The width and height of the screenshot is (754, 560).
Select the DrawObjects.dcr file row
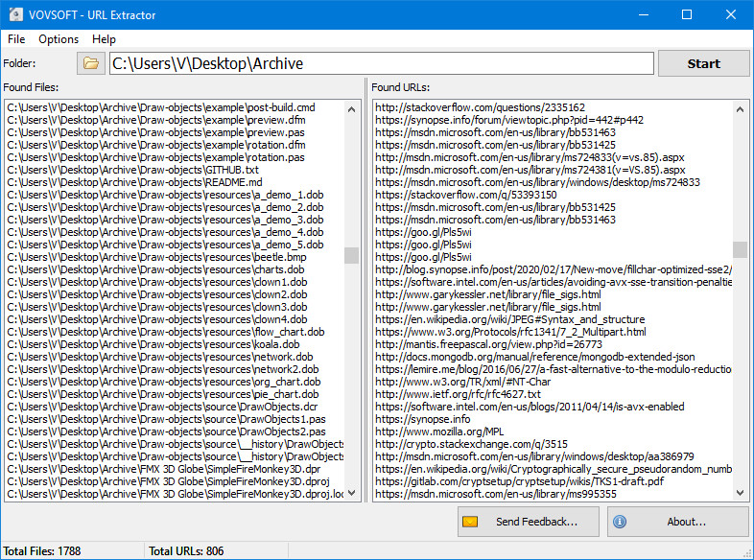tap(175, 407)
